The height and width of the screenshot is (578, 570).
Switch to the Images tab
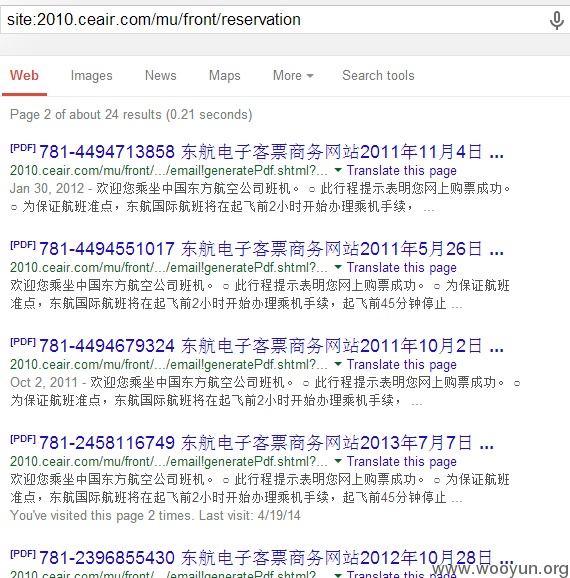91,76
